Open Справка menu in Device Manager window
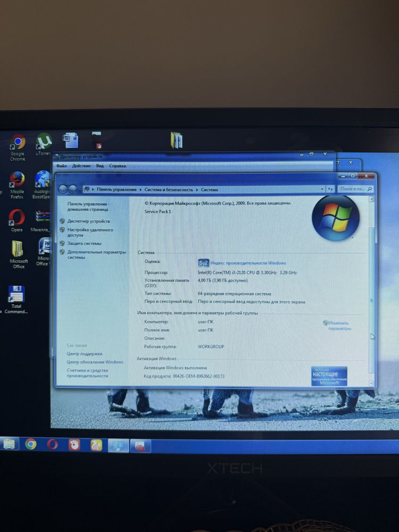The width and height of the screenshot is (399, 532). [x=118, y=165]
